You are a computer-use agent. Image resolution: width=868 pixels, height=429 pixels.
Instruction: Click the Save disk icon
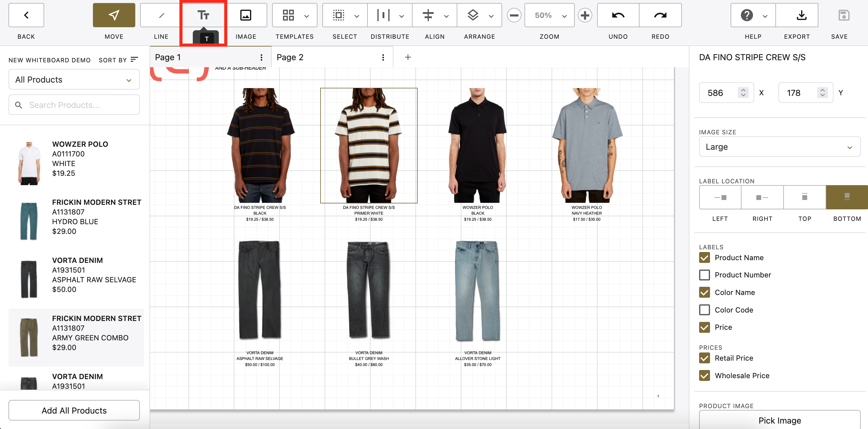[843, 15]
